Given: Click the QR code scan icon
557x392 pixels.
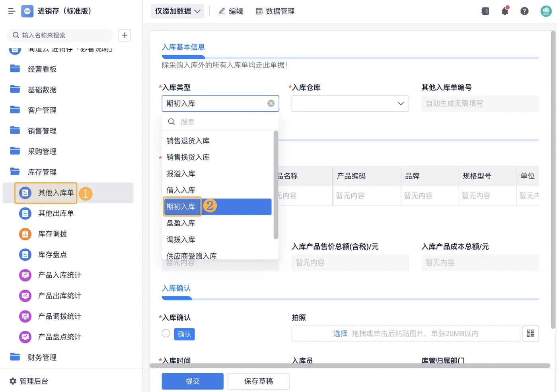Looking at the screenshot, I should [x=530, y=334].
